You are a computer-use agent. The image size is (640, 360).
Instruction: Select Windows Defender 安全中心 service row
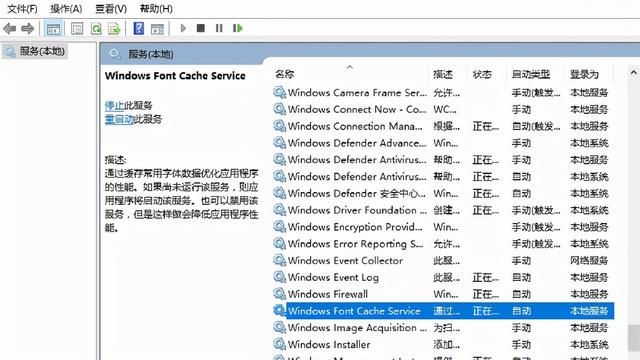[443, 193]
